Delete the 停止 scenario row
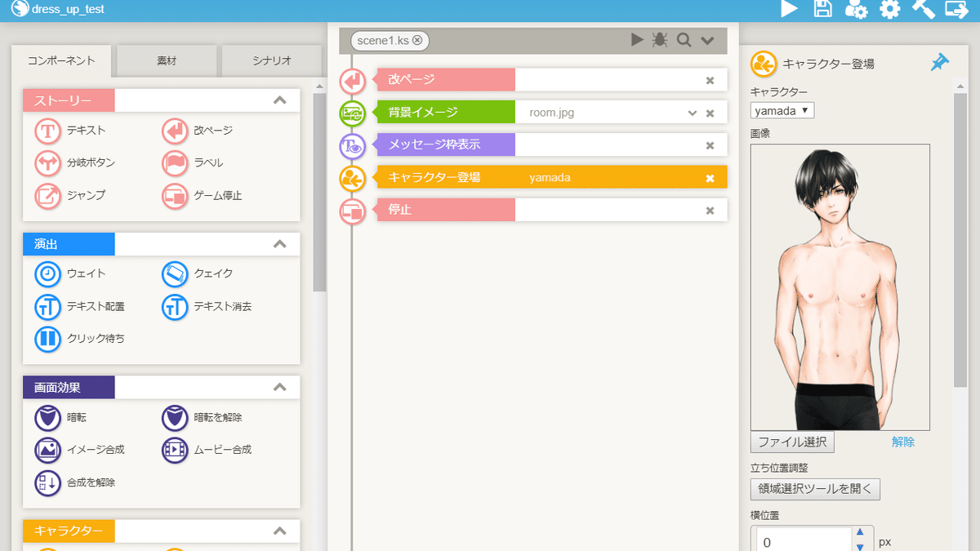Viewport: 980px width, 551px height. (x=710, y=211)
